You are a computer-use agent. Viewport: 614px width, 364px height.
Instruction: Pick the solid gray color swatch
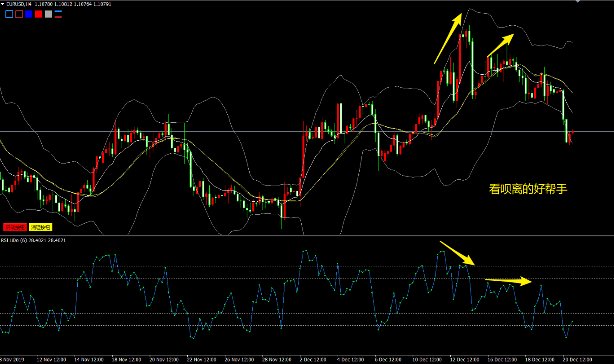coord(49,14)
